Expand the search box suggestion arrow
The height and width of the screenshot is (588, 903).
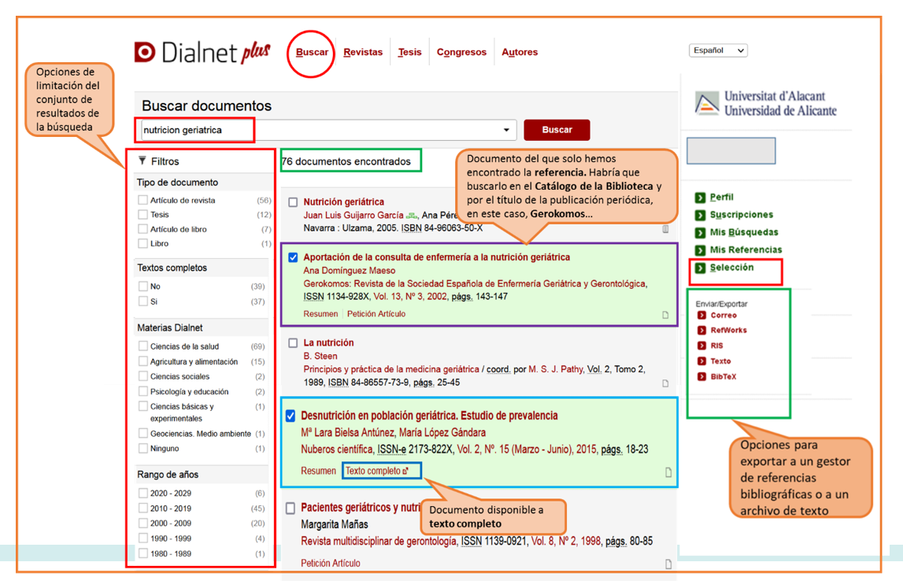(x=506, y=131)
